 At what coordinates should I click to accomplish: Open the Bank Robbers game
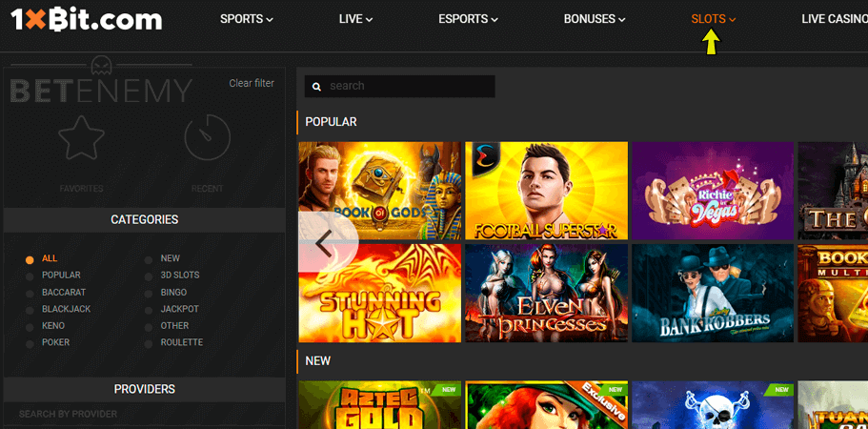(713, 293)
